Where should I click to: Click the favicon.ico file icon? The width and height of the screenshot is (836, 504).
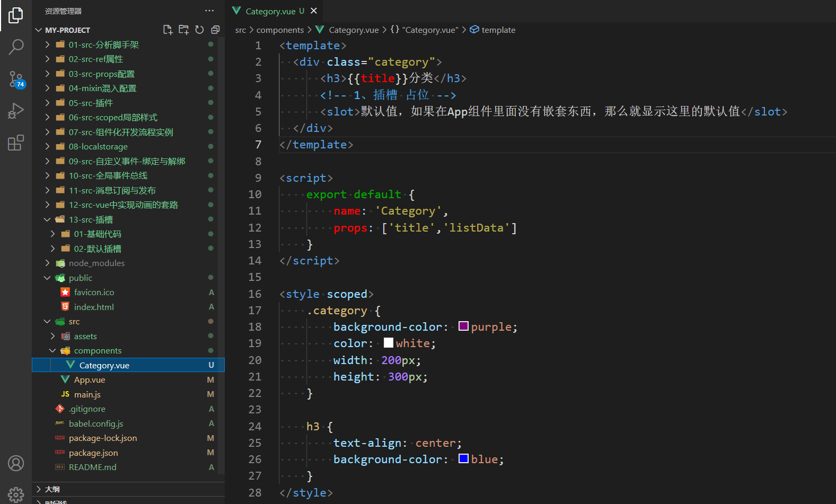point(65,292)
